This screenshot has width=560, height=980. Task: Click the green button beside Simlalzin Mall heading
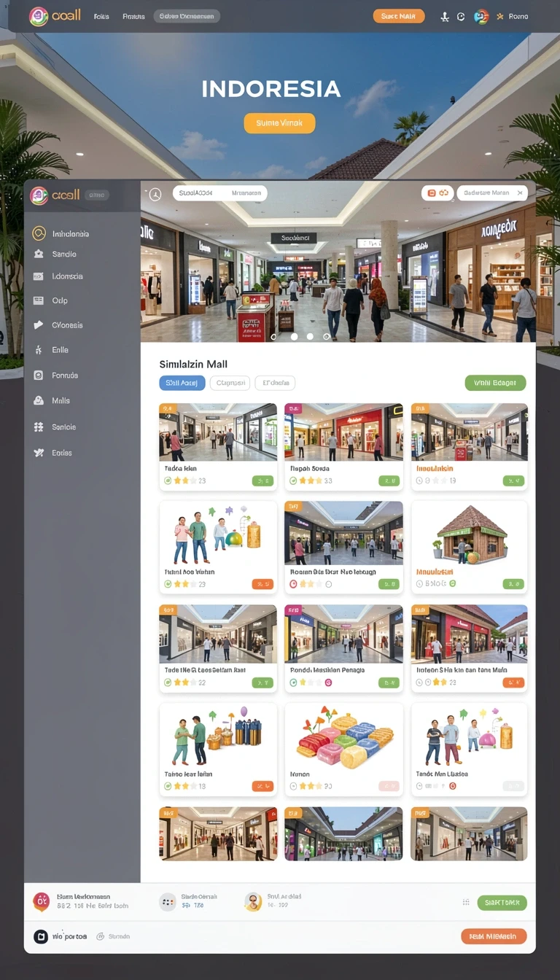[495, 382]
